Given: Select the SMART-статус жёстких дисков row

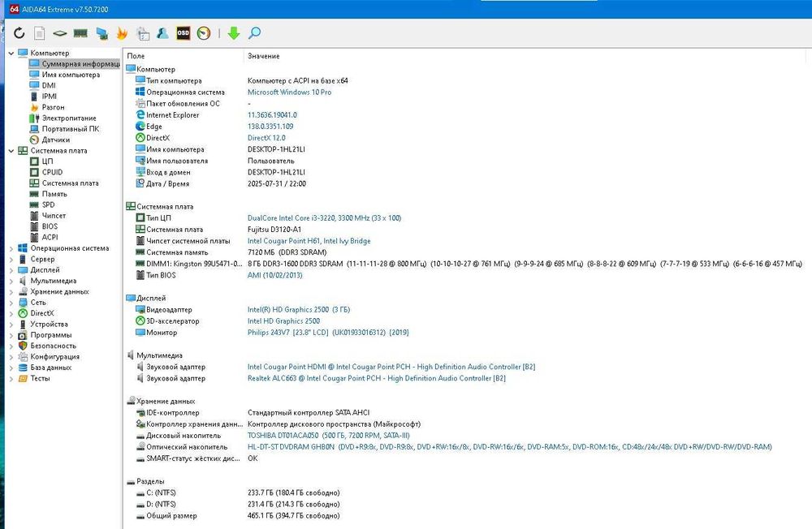Looking at the screenshot, I should [x=197, y=458].
